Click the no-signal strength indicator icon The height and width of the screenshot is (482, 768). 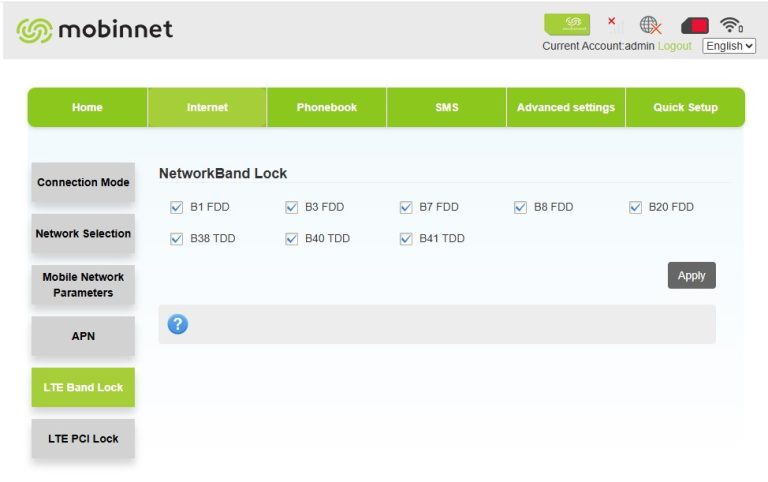(x=614, y=25)
